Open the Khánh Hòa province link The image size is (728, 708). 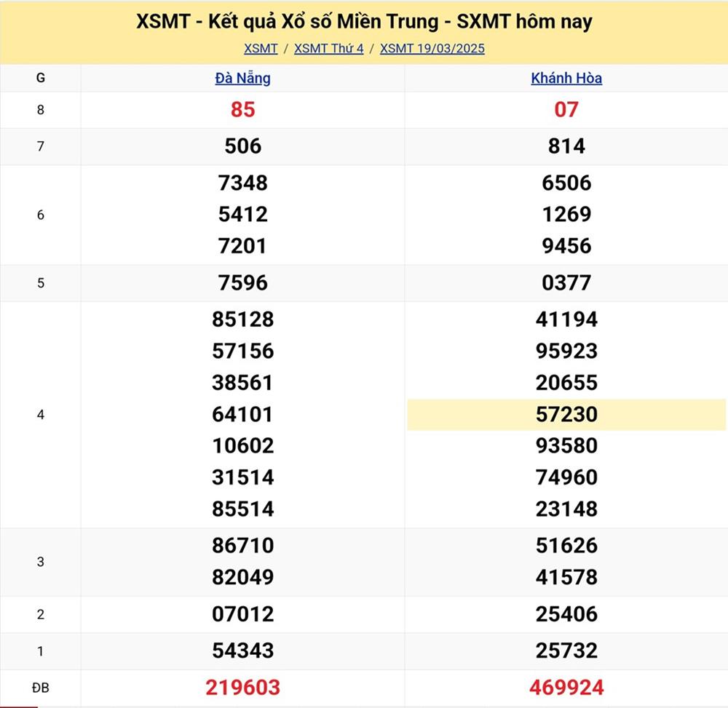[x=566, y=79]
